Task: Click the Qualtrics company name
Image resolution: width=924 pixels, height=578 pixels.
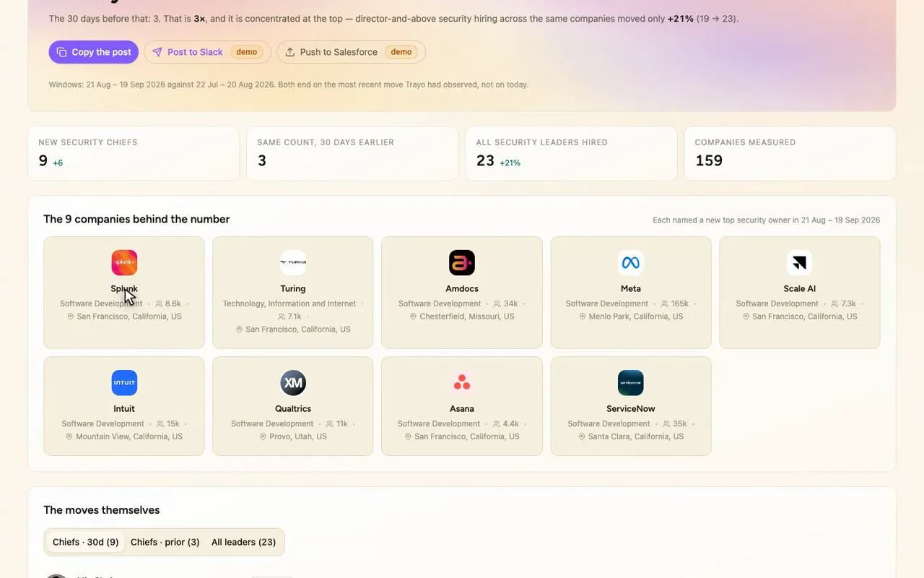Action: [293, 408]
